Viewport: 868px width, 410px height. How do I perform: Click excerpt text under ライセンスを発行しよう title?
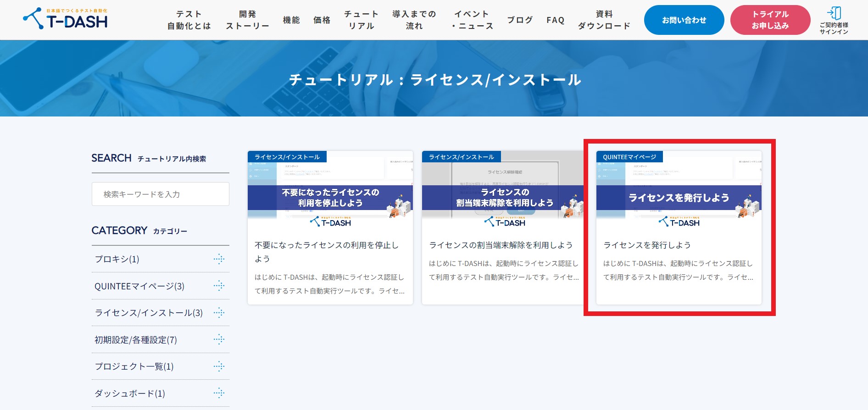(679, 270)
